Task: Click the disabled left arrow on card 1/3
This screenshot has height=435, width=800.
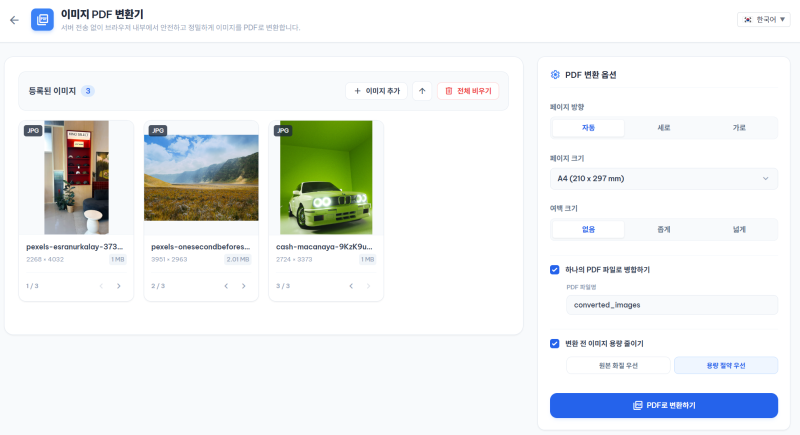Action: 101,286
